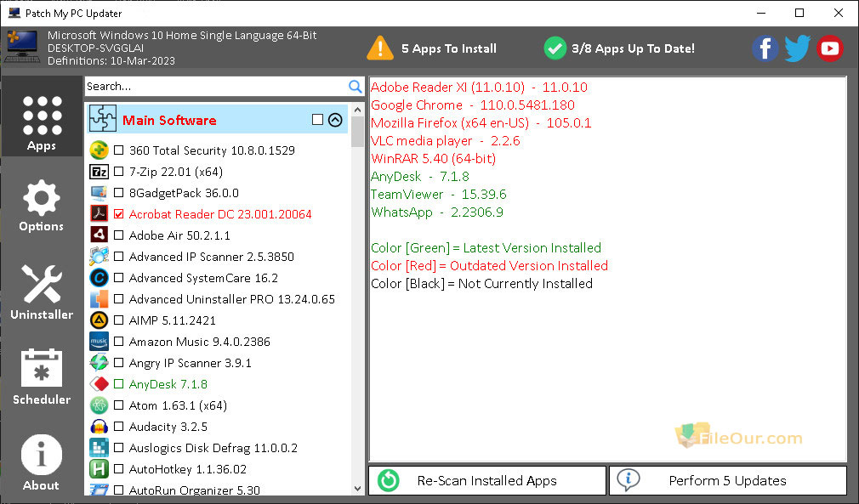The height and width of the screenshot is (504, 859).
Task: Click the Angry IP Scanner icon
Action: point(99,363)
